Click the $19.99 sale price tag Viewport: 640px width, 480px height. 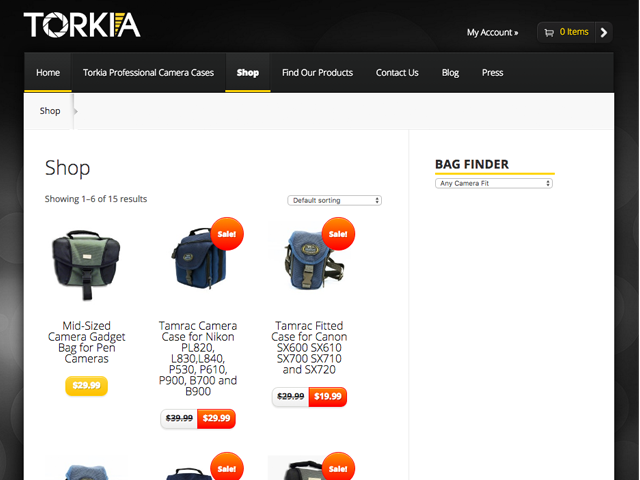pos(328,396)
